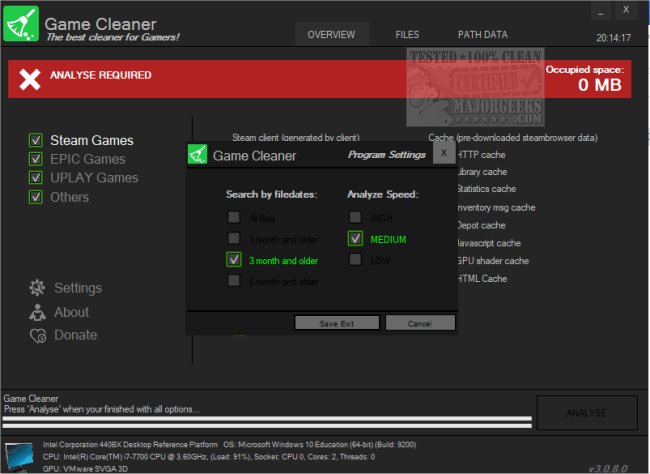Toggle the Others checkbox

36,197
